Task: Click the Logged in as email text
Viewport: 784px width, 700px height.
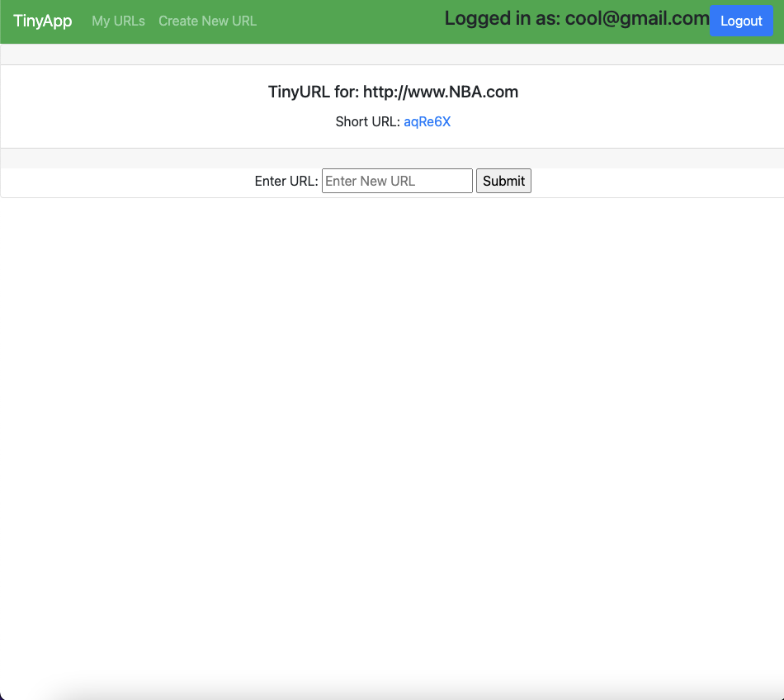Action: tap(576, 18)
